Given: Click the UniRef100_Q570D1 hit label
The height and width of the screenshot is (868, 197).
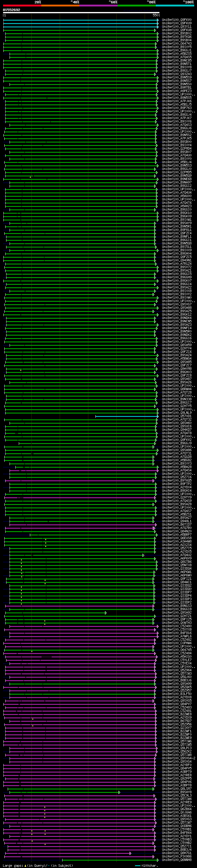Looking at the screenshot, I should [x=177, y=416].
